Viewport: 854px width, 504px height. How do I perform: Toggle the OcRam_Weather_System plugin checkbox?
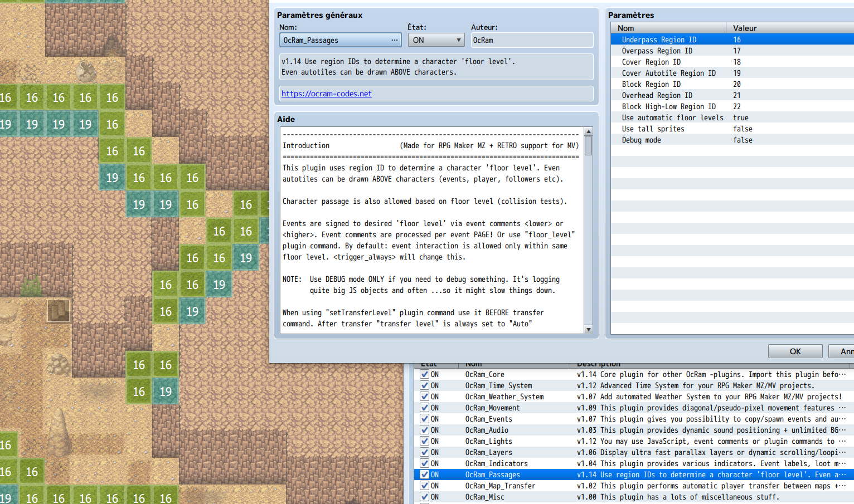tap(425, 397)
